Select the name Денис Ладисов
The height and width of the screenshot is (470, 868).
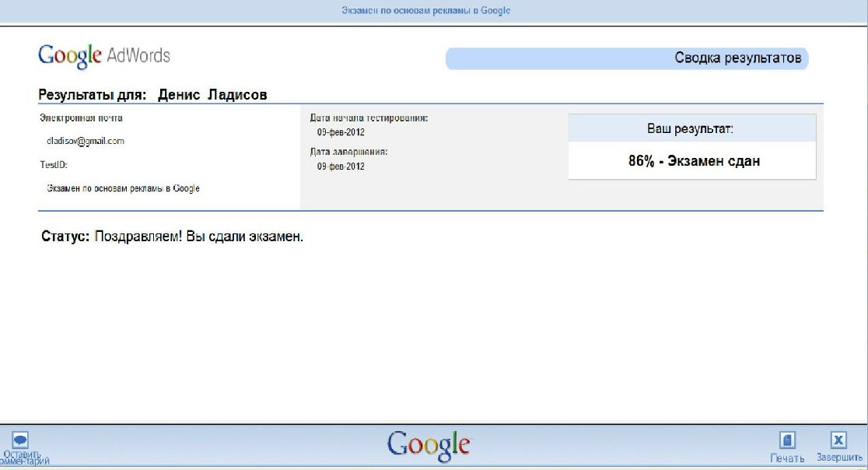(212, 95)
